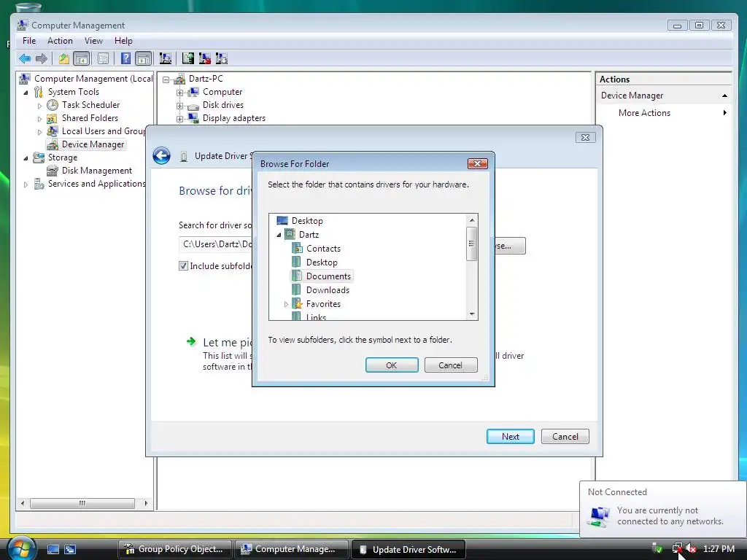Open the View menu
The height and width of the screenshot is (560, 747).
[x=93, y=41]
